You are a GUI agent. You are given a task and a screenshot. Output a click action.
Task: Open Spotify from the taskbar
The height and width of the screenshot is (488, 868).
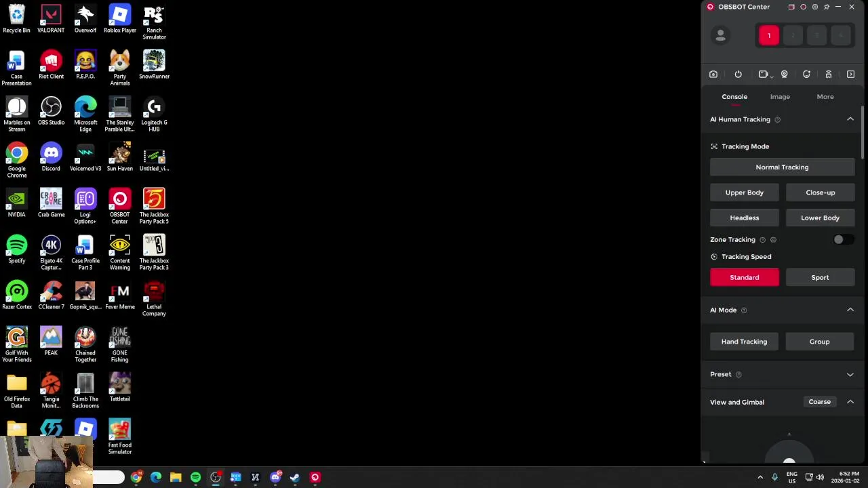pos(195,477)
